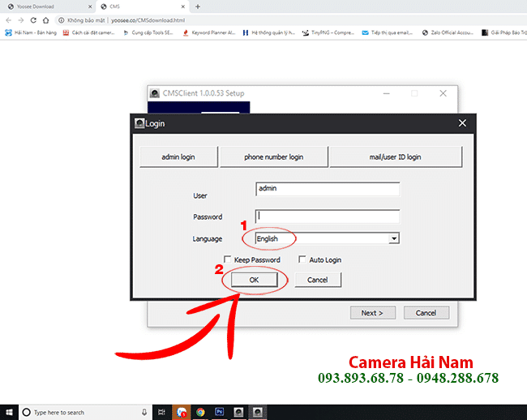Minimize the CMSClient Setup window
The width and height of the screenshot is (527, 420).
click(x=387, y=93)
